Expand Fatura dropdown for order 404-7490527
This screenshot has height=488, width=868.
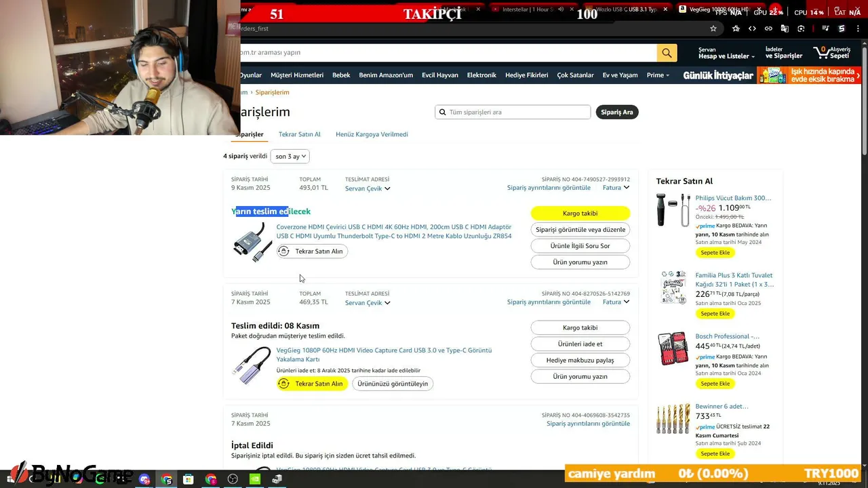point(616,188)
